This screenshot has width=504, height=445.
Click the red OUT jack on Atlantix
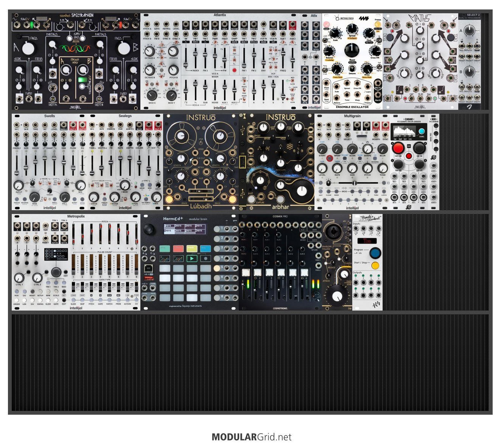292,25
